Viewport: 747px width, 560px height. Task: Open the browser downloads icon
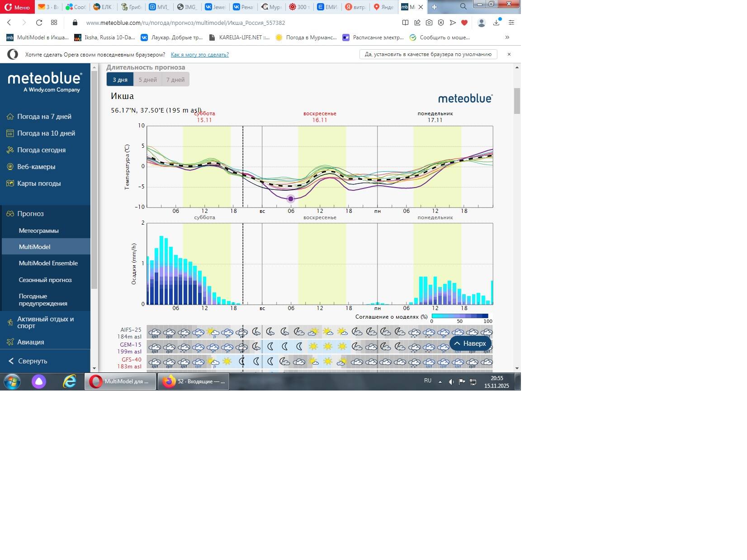pos(496,23)
